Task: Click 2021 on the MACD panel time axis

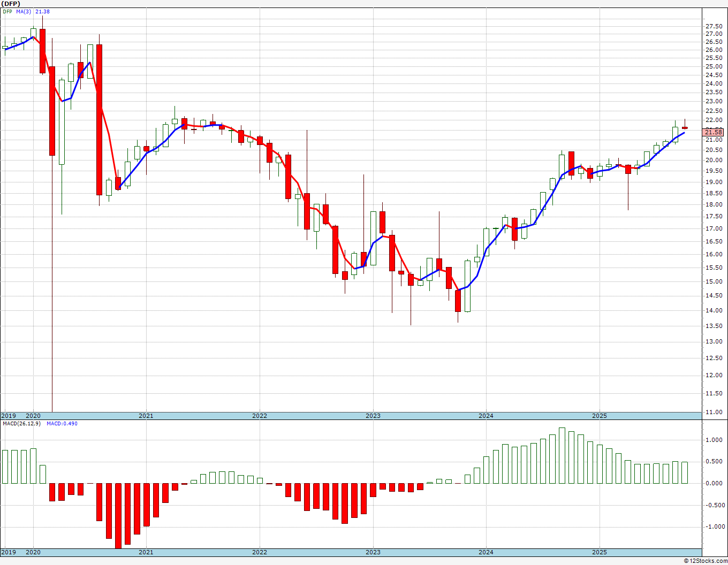Action: coord(146,552)
